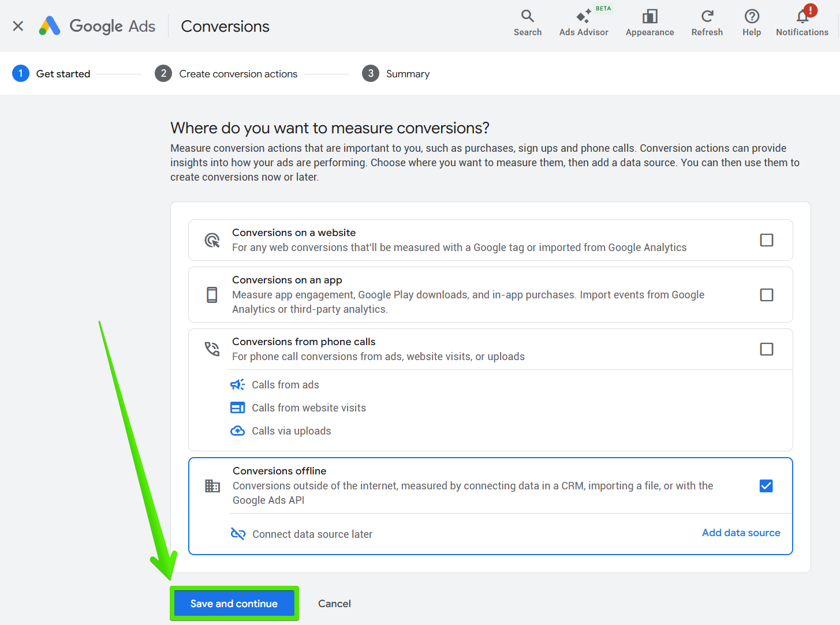
Task: Open the Appearance settings
Action: [649, 23]
